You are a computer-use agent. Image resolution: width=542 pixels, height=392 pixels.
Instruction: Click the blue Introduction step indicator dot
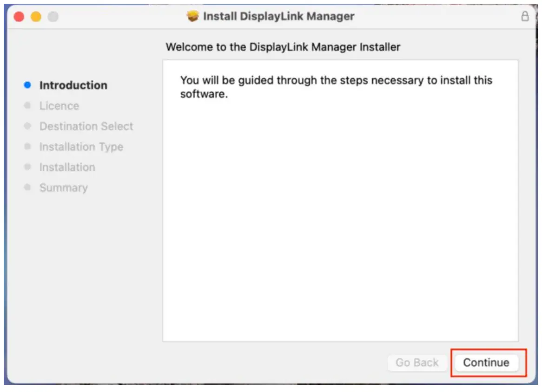(26, 85)
